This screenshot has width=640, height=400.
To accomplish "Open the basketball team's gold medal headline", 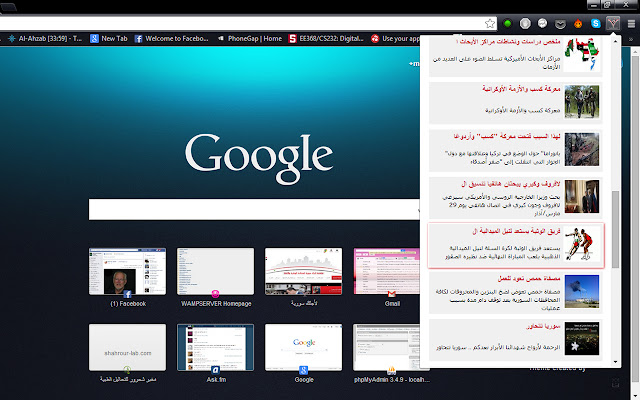I will [516, 231].
